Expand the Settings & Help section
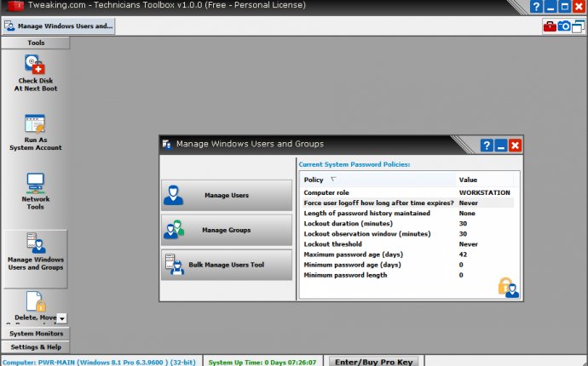 (35, 346)
